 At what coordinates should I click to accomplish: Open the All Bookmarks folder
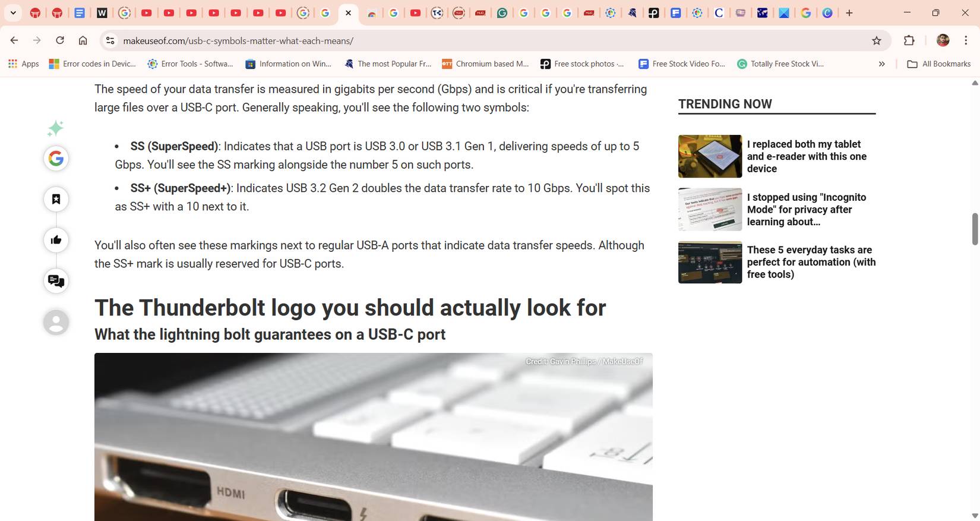[x=939, y=64]
